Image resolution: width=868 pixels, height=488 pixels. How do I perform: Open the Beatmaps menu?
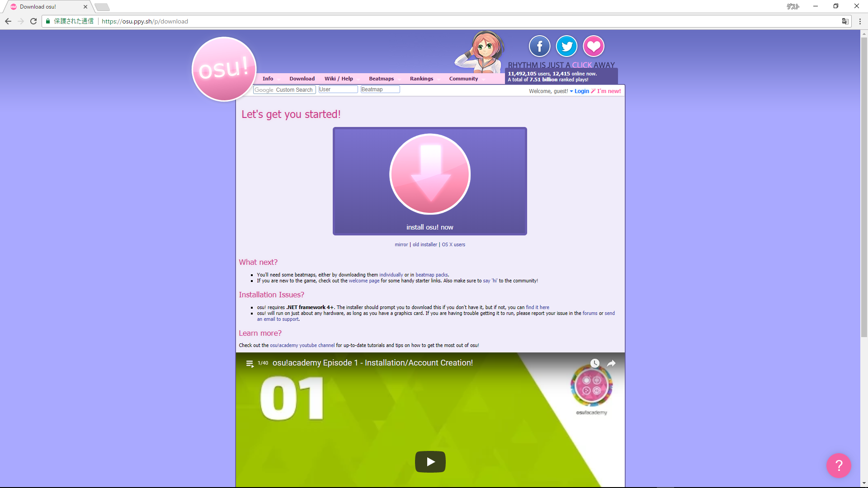tap(382, 79)
